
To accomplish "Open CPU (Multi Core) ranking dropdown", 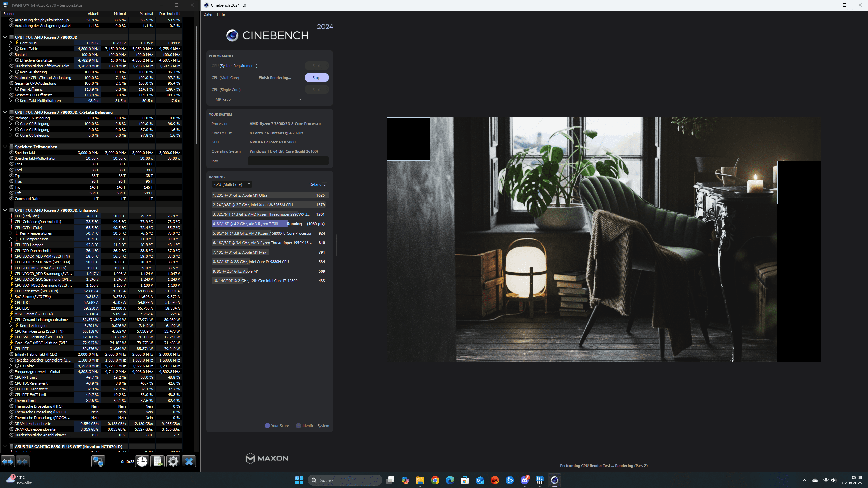I will [x=232, y=184].
